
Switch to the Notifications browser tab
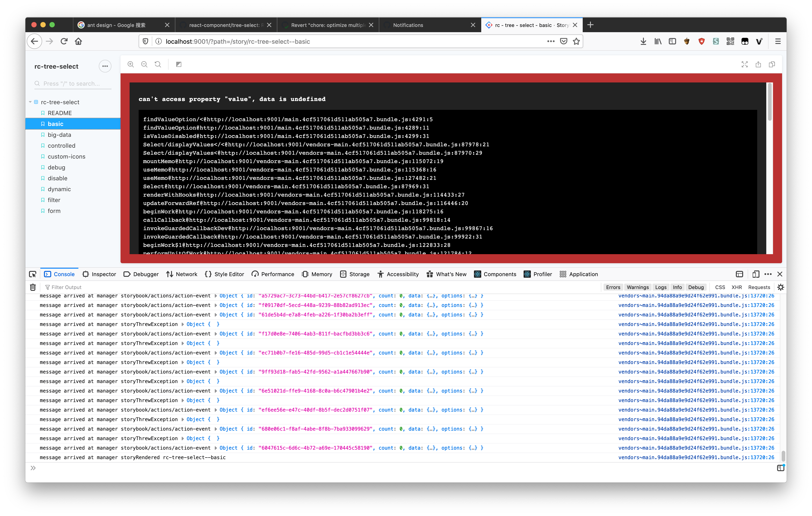[x=408, y=25]
